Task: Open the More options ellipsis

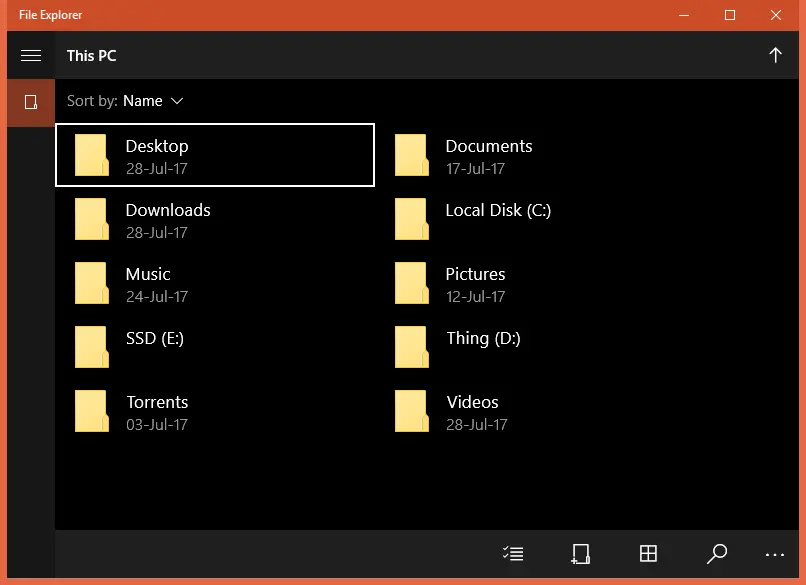Action: [775, 553]
